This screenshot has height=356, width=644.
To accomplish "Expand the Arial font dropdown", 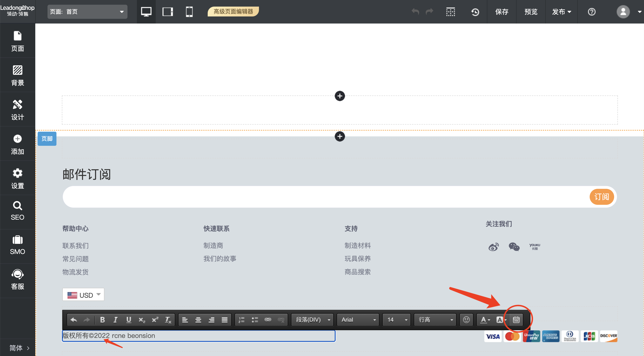I will coord(358,320).
